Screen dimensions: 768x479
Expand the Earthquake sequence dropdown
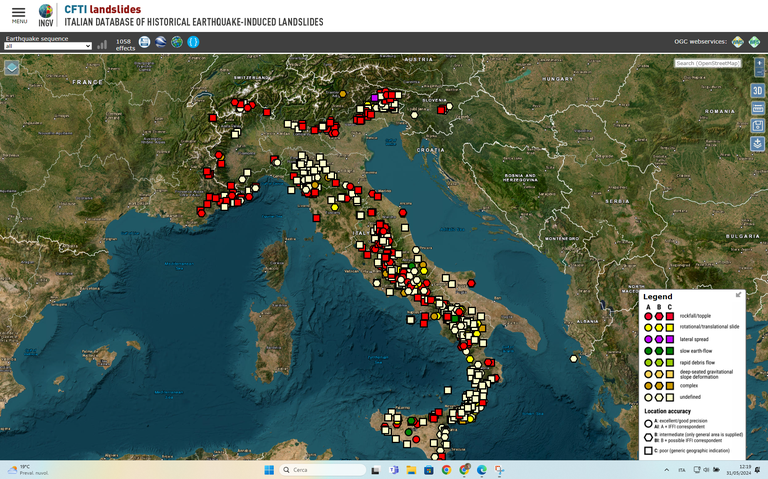[48, 46]
